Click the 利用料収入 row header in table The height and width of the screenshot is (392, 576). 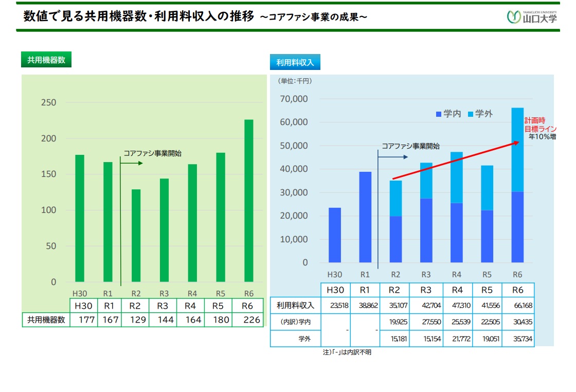click(x=295, y=305)
